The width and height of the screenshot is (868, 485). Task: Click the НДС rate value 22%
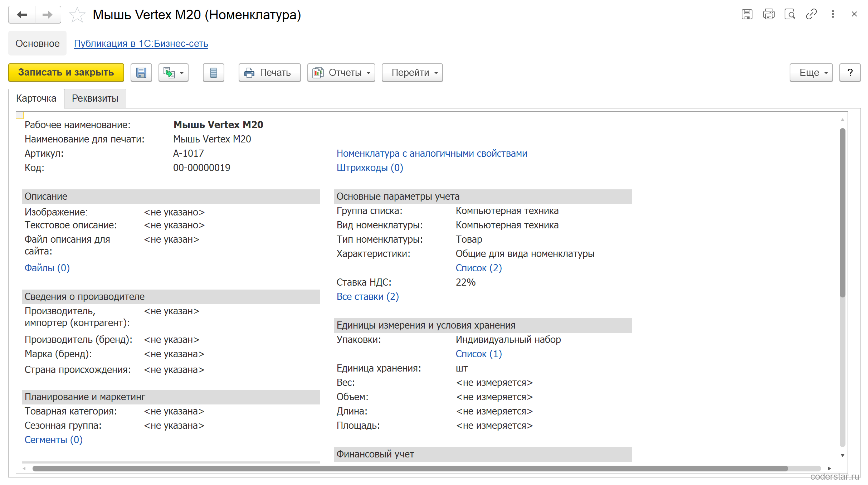465,282
